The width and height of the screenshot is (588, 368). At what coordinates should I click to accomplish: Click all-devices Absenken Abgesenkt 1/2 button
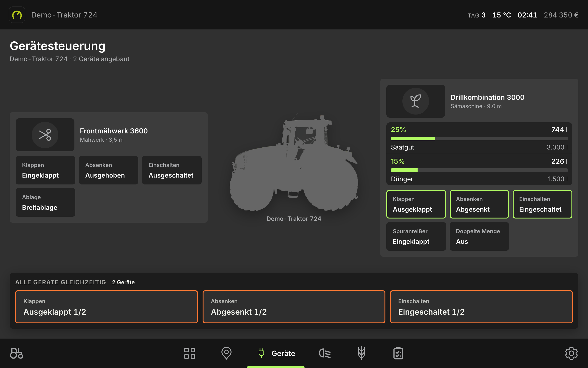pos(294,307)
